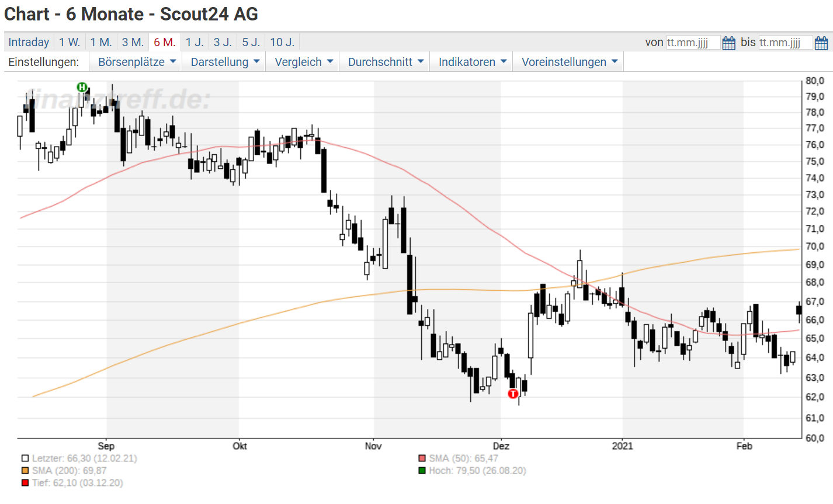
Task: Open the Indikatoren dropdown
Action: (x=471, y=62)
